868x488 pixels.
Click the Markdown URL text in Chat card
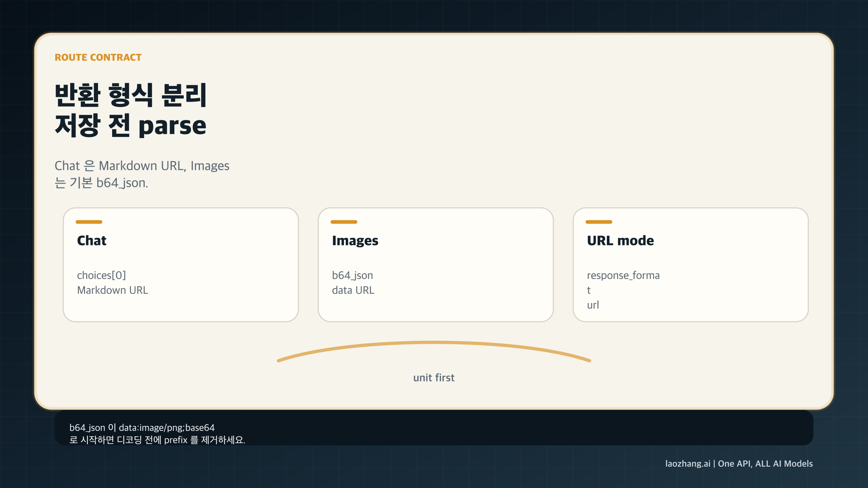tap(112, 290)
